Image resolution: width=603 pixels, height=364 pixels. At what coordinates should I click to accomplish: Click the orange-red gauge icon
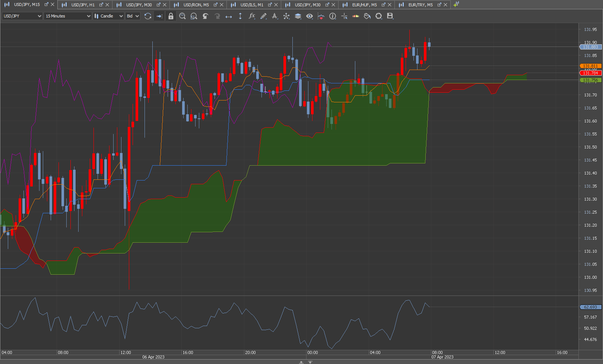(x=356, y=16)
